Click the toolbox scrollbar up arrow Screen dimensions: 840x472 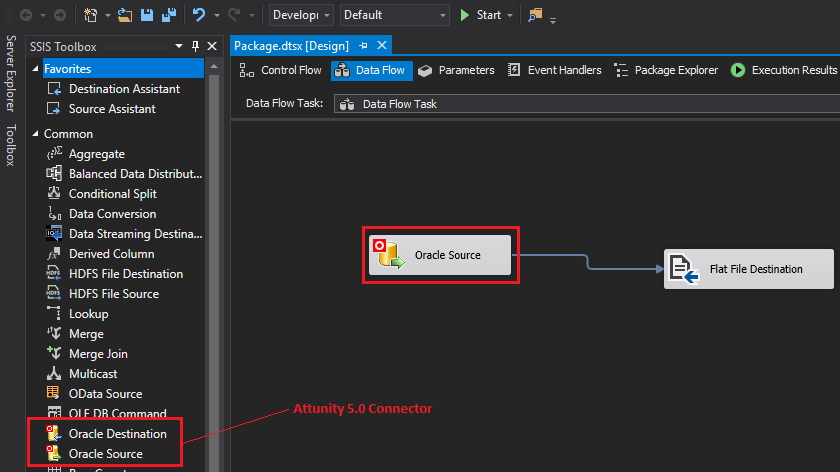pos(214,66)
